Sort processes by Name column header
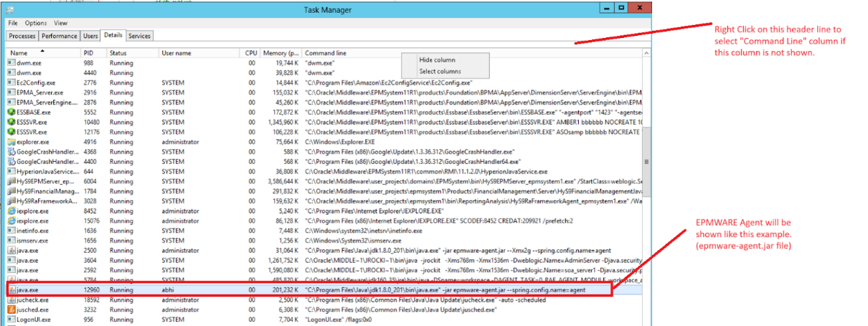This screenshot has width=868, height=326. (x=19, y=53)
